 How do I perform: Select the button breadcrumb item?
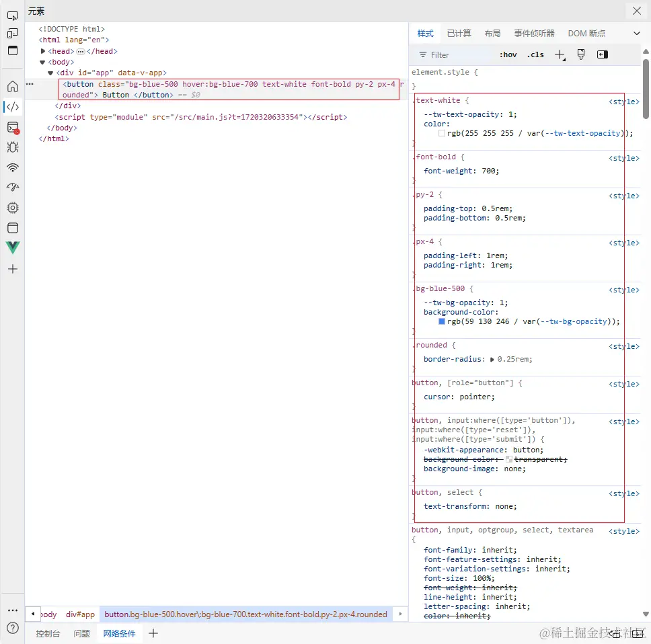tap(245, 614)
